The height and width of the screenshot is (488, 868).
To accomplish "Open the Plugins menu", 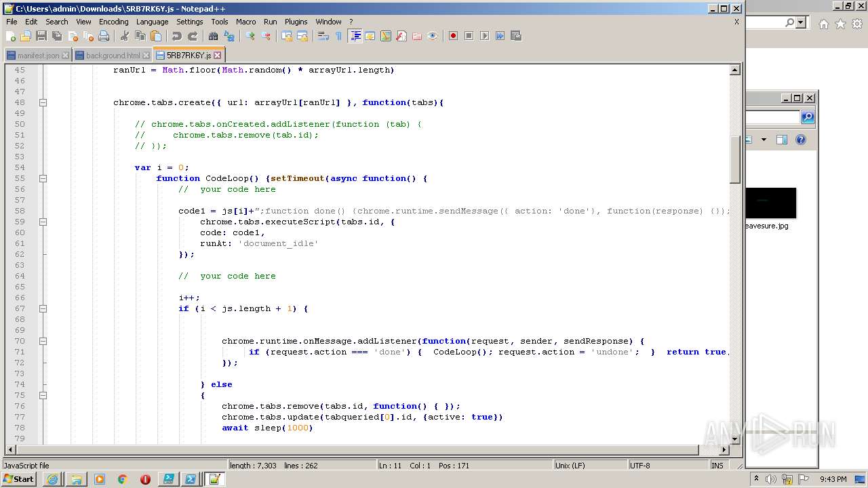I will point(296,22).
